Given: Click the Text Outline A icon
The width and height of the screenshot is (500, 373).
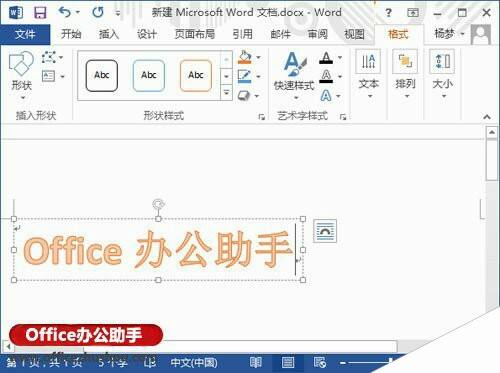Looking at the screenshot, I should (326, 76).
